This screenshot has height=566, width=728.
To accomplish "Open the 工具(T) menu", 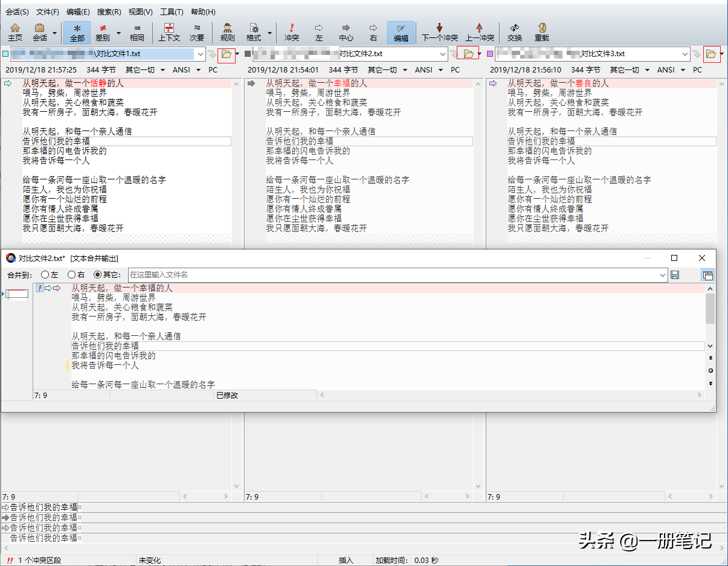I will click(172, 12).
